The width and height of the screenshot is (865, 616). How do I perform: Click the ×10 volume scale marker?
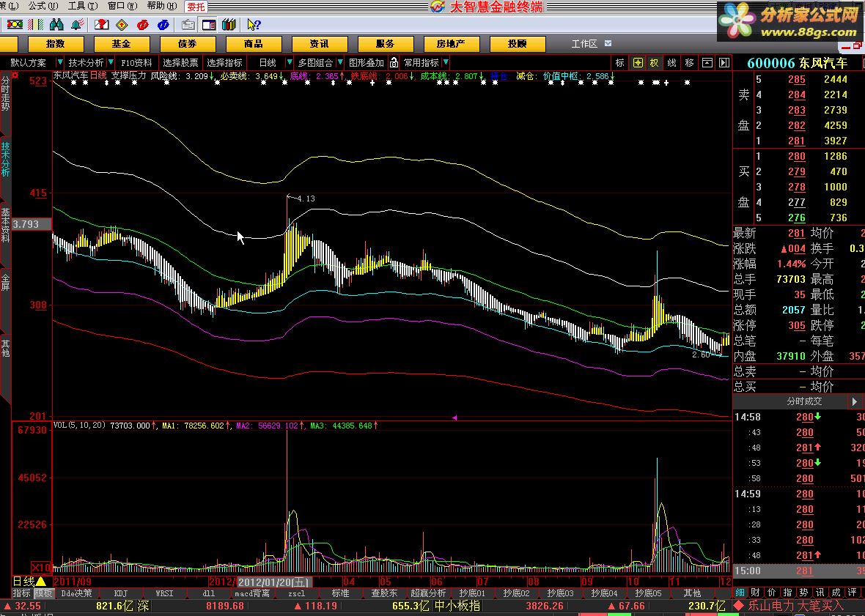[41, 568]
